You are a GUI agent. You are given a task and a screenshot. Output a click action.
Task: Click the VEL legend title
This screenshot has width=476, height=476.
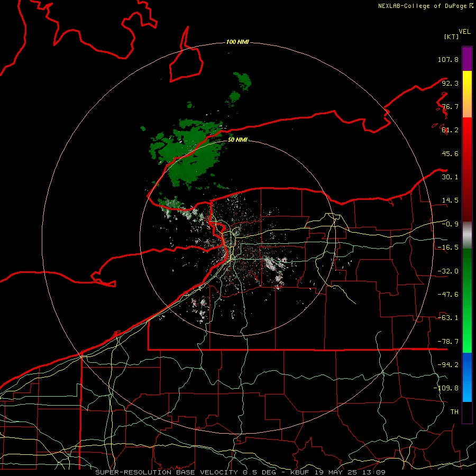464,32
